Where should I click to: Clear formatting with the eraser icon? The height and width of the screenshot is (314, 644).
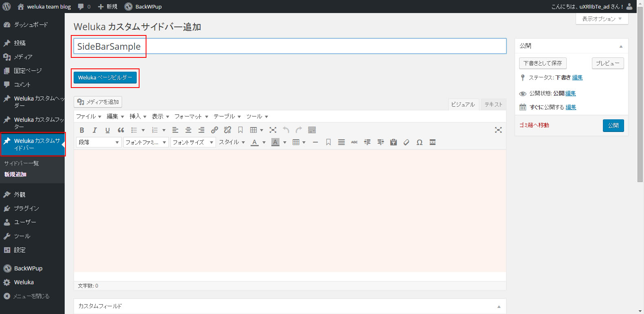click(x=406, y=142)
